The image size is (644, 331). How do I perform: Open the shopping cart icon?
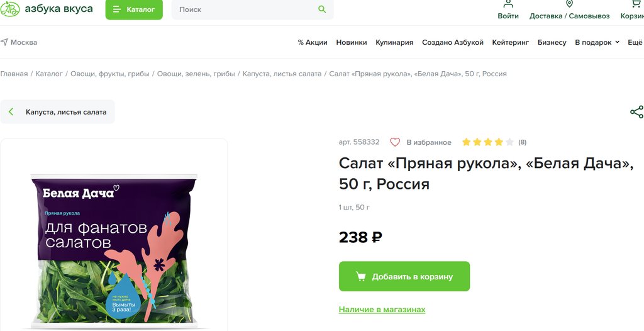pyautogui.click(x=635, y=4)
